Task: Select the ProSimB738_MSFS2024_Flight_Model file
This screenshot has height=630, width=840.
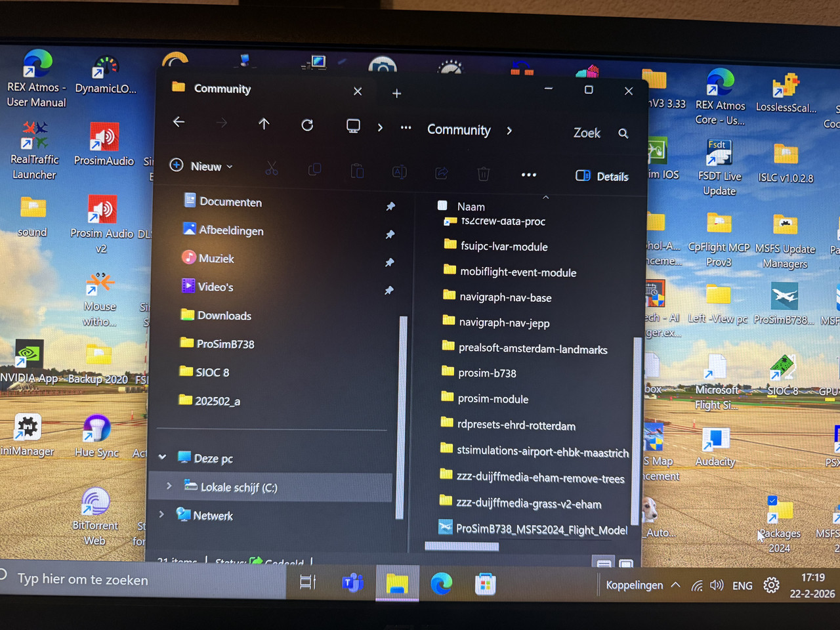Action: 533,528
